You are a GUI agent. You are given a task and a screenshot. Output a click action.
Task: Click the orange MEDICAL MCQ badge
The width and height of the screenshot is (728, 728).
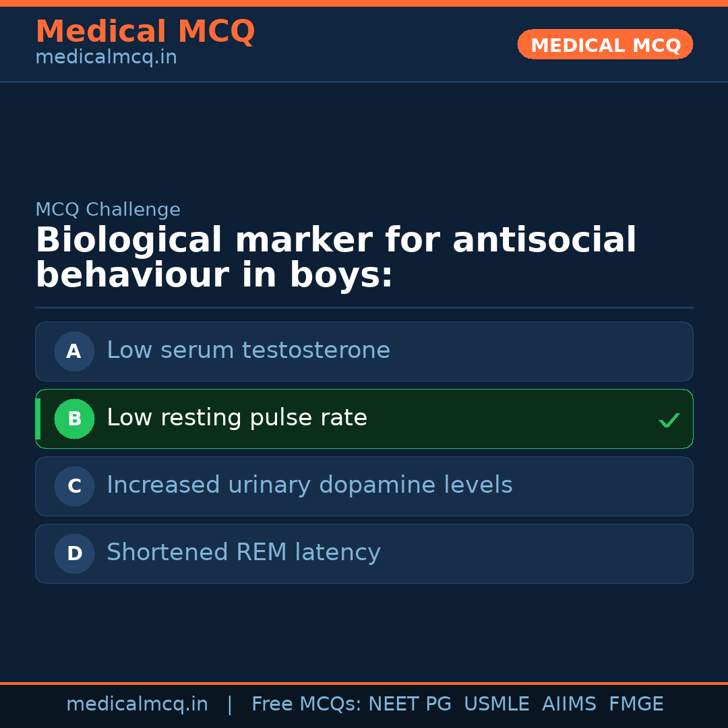pos(605,45)
